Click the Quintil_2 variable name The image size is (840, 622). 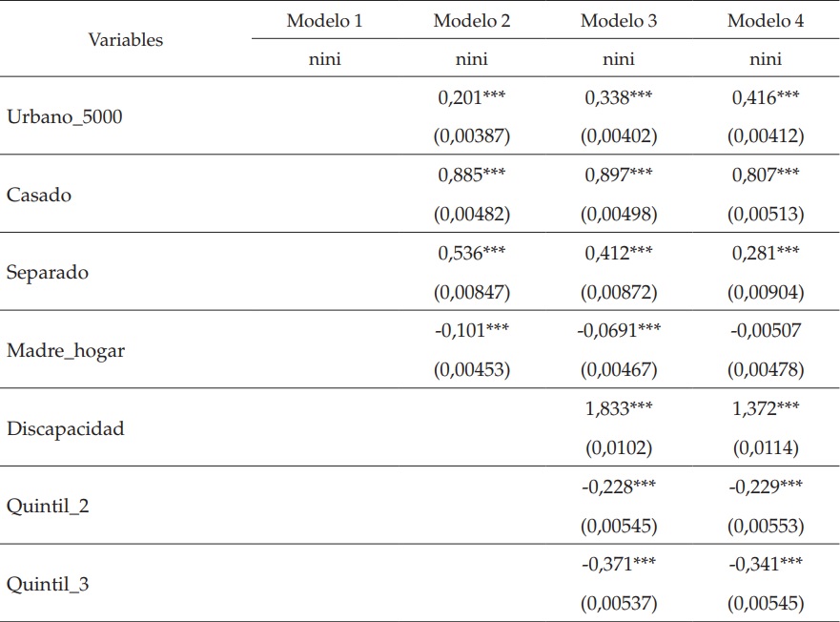click(49, 507)
